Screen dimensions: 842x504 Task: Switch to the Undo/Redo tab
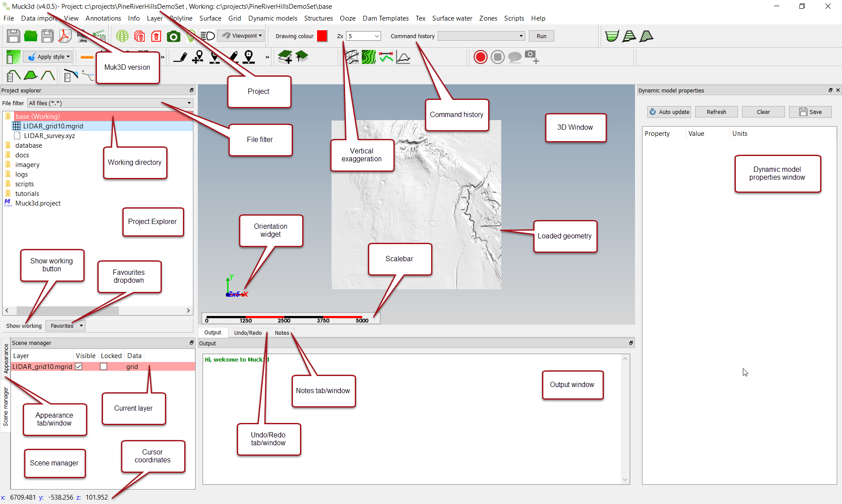tap(247, 333)
